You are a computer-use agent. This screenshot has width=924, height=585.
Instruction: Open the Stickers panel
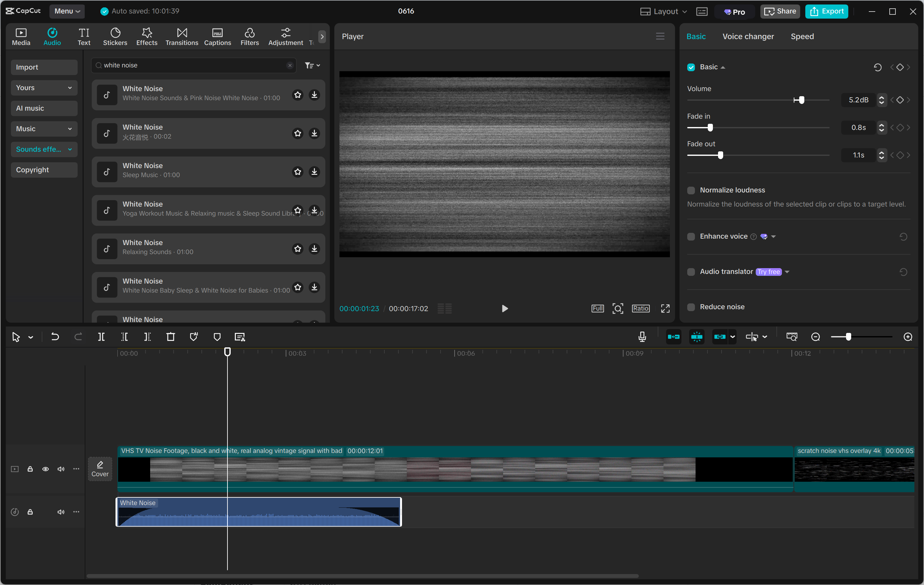(x=115, y=36)
